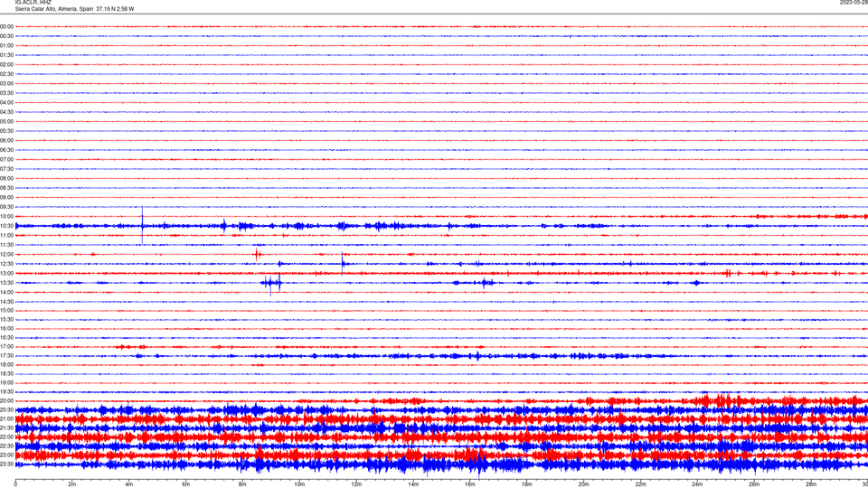
Task: Select the 19:00 time row label
Action: (6, 383)
